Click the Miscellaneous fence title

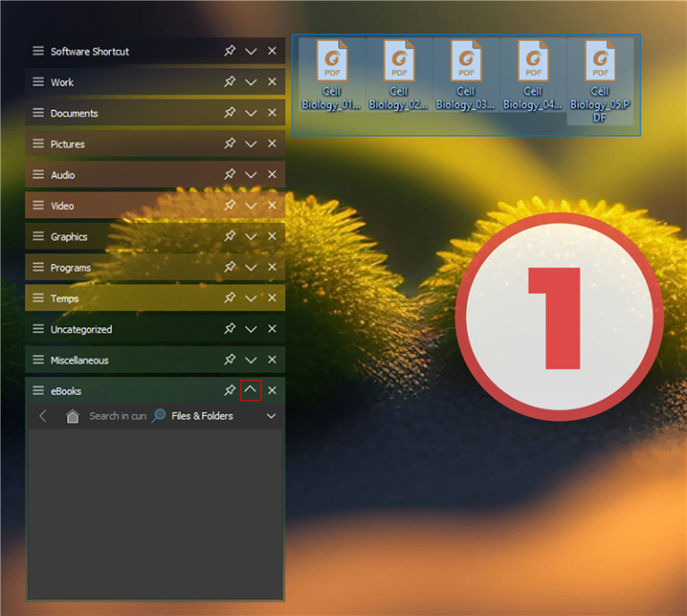pos(80,360)
